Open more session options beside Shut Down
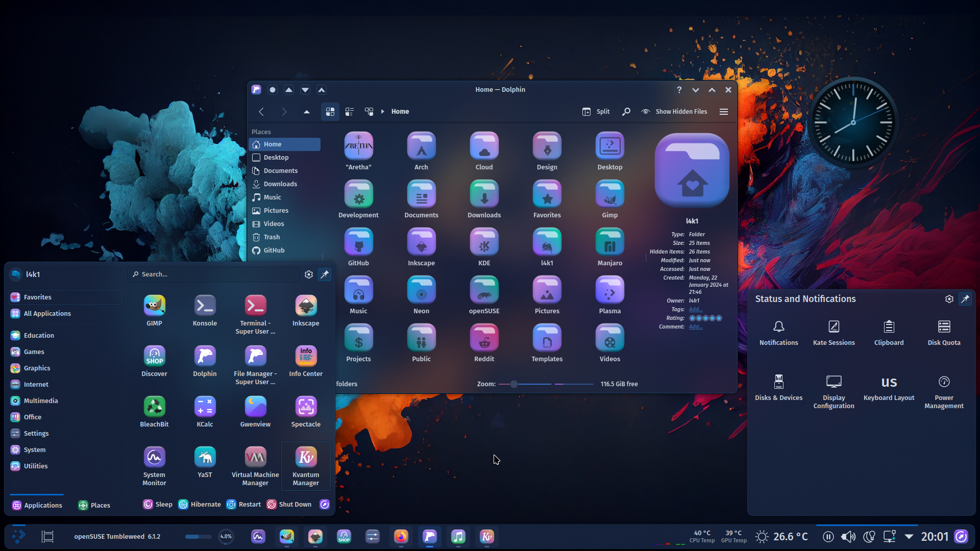Image resolution: width=980 pixels, height=551 pixels. tap(325, 505)
